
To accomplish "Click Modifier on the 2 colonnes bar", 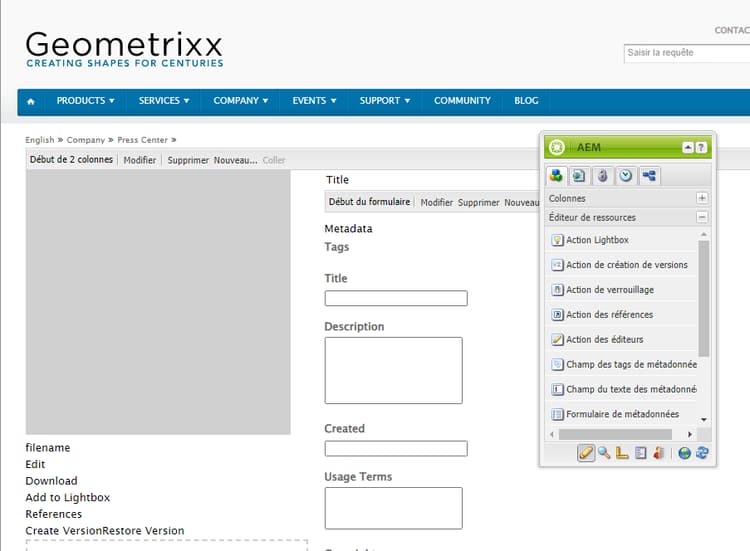I will [140, 160].
